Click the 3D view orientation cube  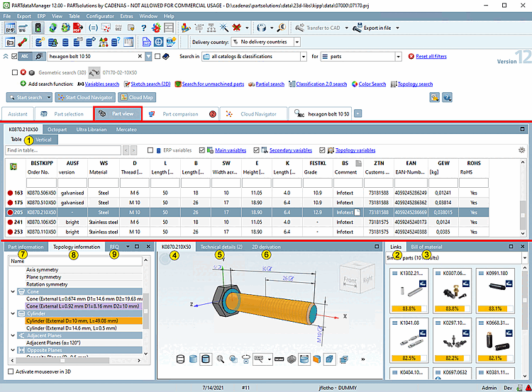tap(358, 279)
